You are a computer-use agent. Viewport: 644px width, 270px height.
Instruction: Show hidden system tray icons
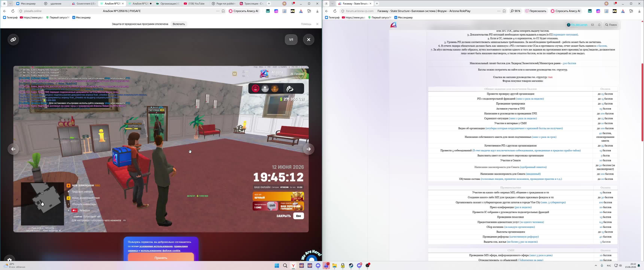click(x=596, y=265)
